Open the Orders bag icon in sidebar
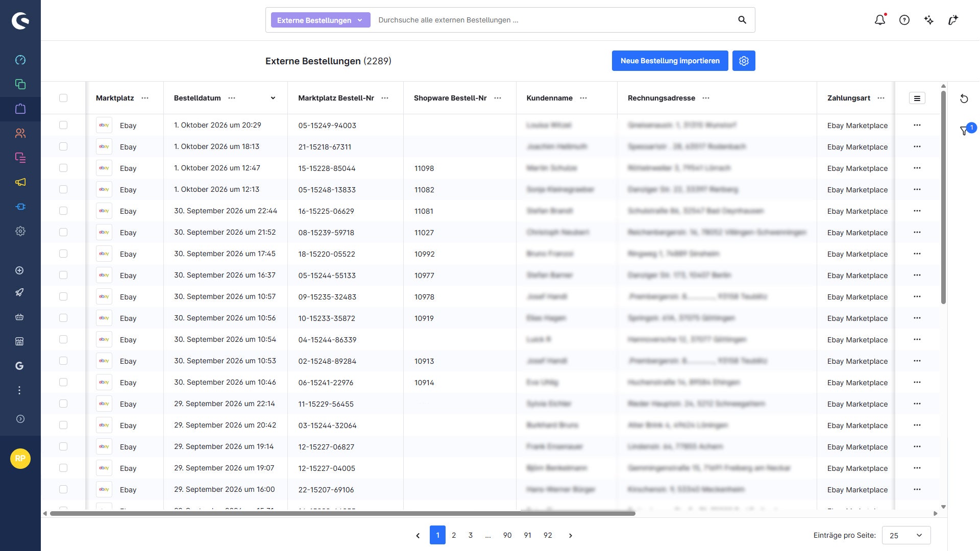Image resolution: width=980 pixels, height=551 pixels. [x=20, y=109]
